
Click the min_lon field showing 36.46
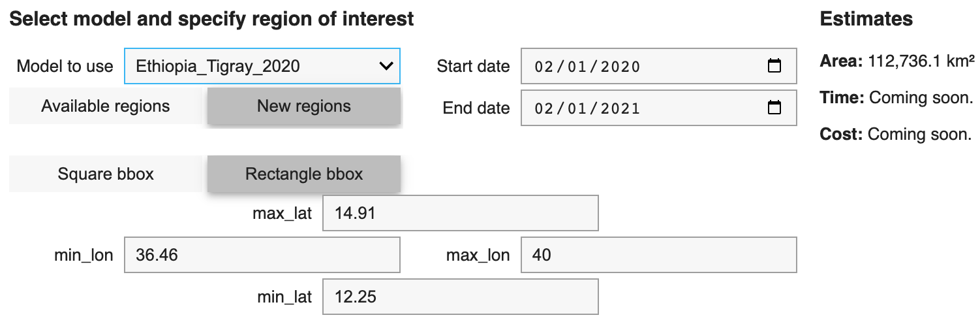(262, 255)
